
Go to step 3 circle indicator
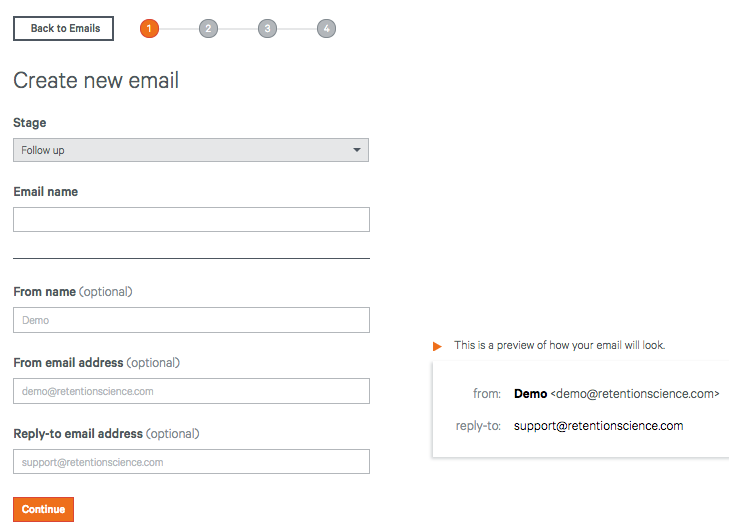pos(267,28)
